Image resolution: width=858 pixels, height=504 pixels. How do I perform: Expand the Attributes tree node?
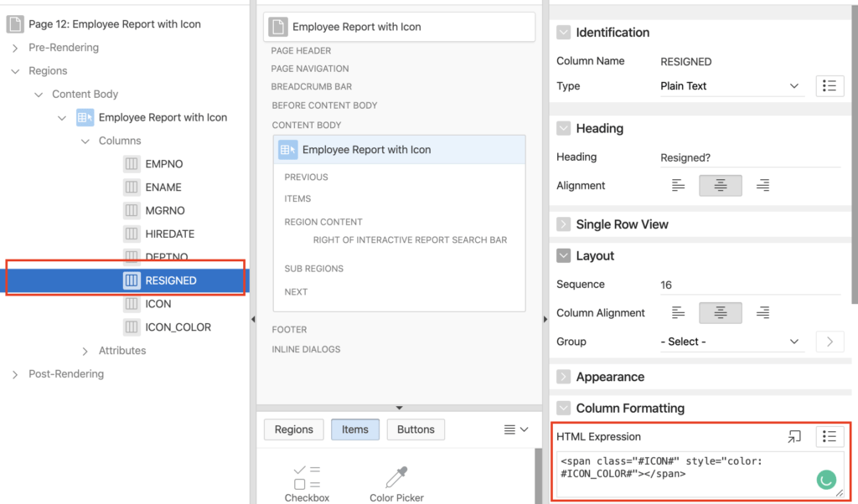click(85, 351)
